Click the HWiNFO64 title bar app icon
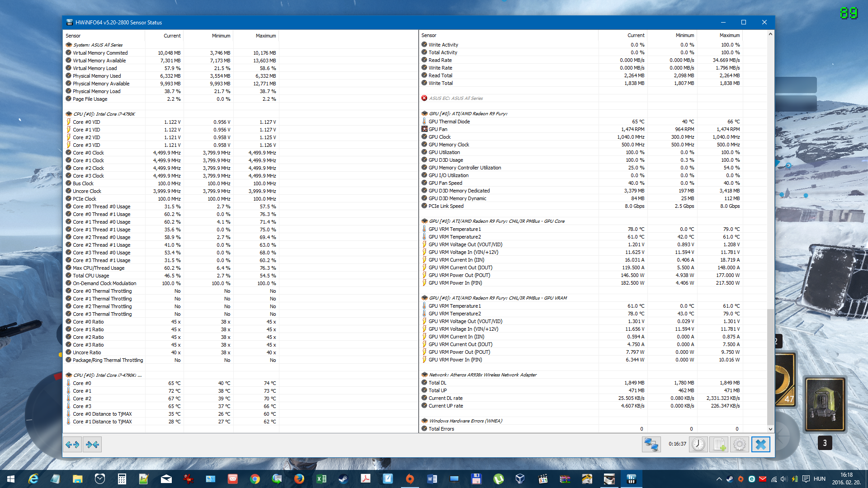The width and height of the screenshot is (868, 488). [69, 22]
